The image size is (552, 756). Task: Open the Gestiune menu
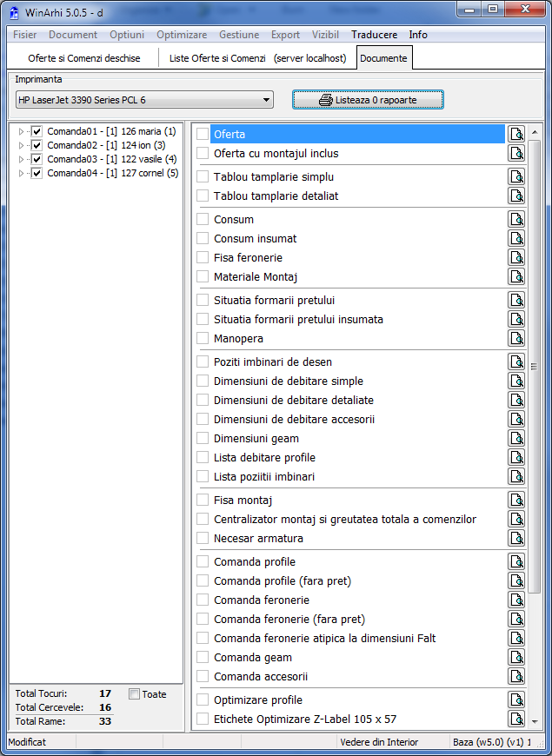(239, 35)
